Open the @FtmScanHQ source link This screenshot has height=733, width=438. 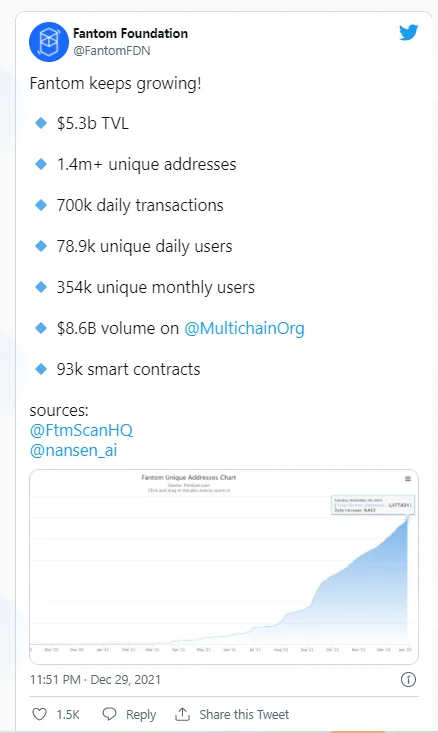click(81, 430)
